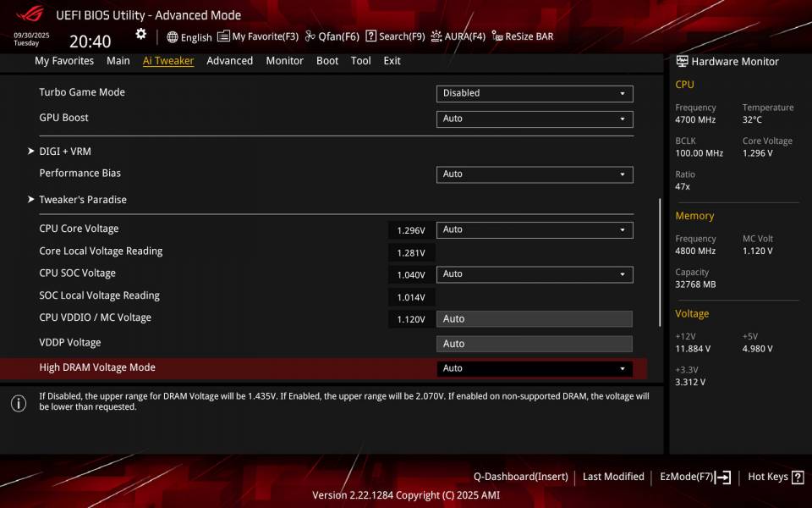Open the GPU Boost dropdown

tap(535, 119)
